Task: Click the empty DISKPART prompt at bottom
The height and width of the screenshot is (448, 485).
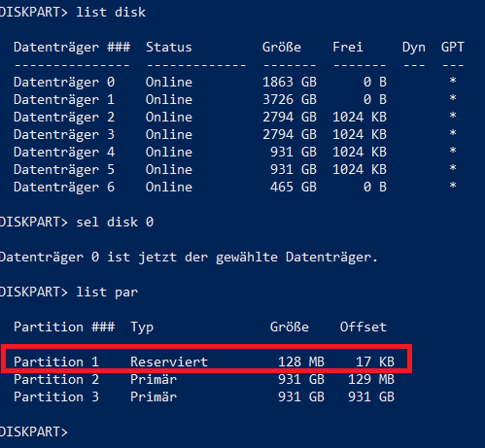Action: (x=34, y=432)
